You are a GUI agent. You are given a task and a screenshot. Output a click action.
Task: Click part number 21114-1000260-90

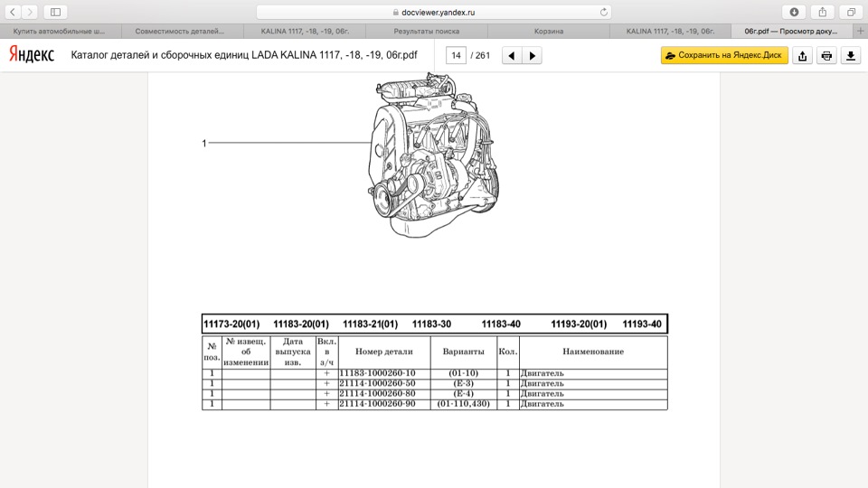pyautogui.click(x=377, y=404)
